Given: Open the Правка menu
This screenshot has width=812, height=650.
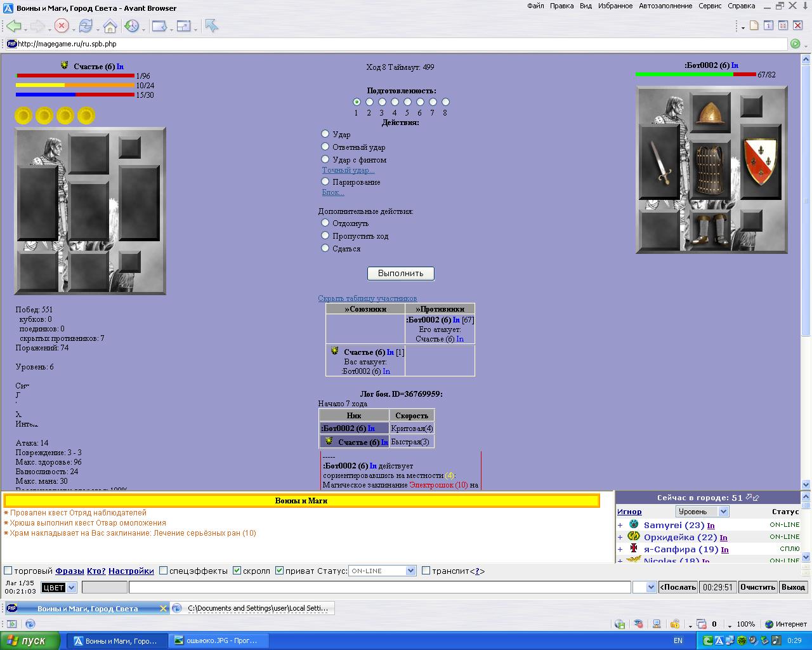Looking at the screenshot, I should [562, 6].
